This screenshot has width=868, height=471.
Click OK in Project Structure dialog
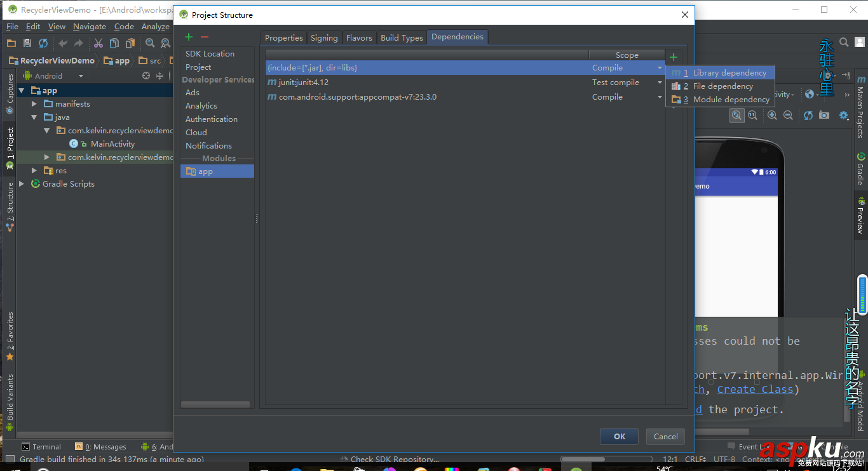coord(620,436)
